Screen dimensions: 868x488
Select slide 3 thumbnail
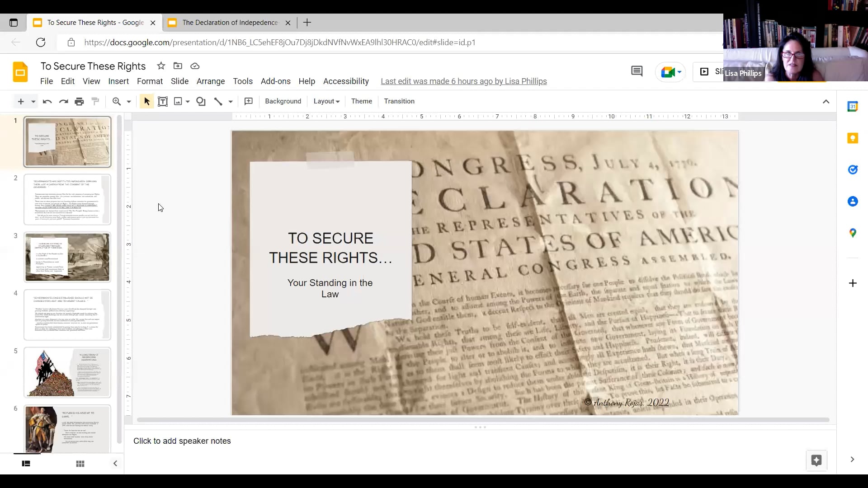(x=67, y=257)
